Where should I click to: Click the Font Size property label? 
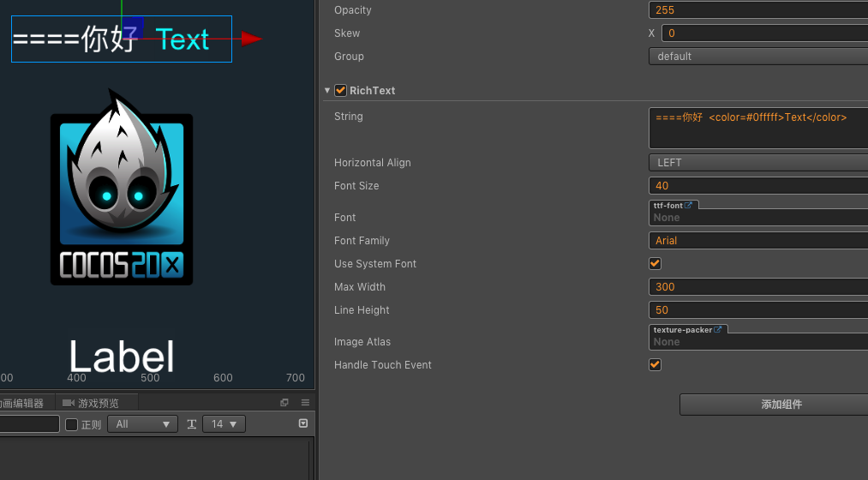356,186
